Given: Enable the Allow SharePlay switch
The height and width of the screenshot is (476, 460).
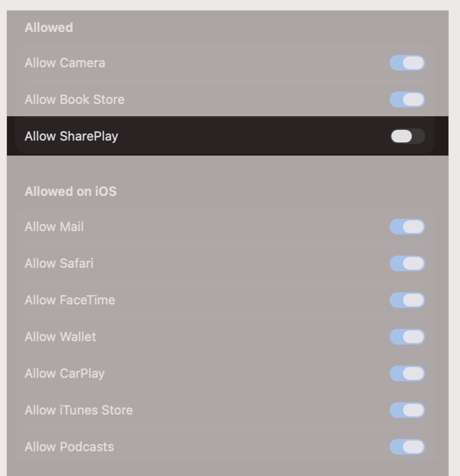Looking at the screenshot, I should [x=406, y=136].
